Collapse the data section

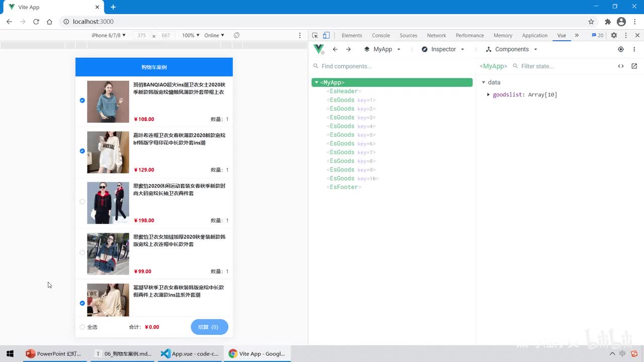click(x=484, y=82)
